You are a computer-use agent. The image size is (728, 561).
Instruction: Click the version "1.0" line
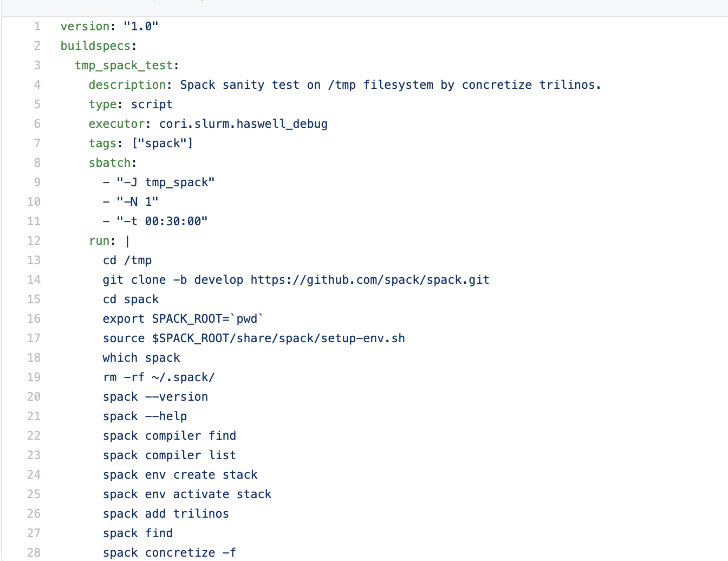(x=109, y=26)
